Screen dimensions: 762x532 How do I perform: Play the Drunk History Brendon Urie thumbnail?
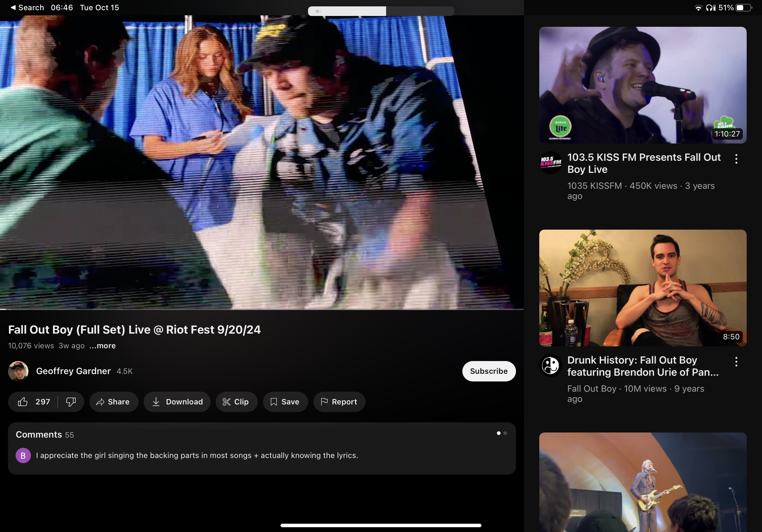[x=643, y=288]
